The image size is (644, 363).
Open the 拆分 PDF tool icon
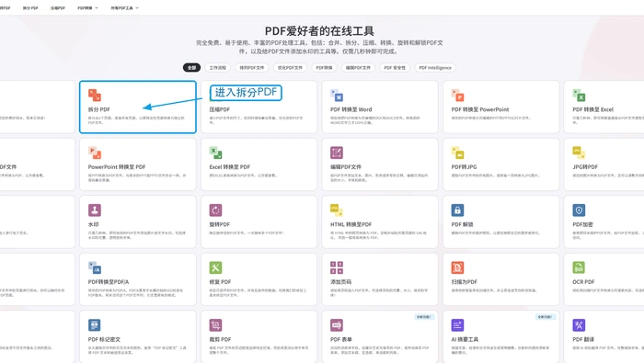pyautogui.click(x=95, y=96)
